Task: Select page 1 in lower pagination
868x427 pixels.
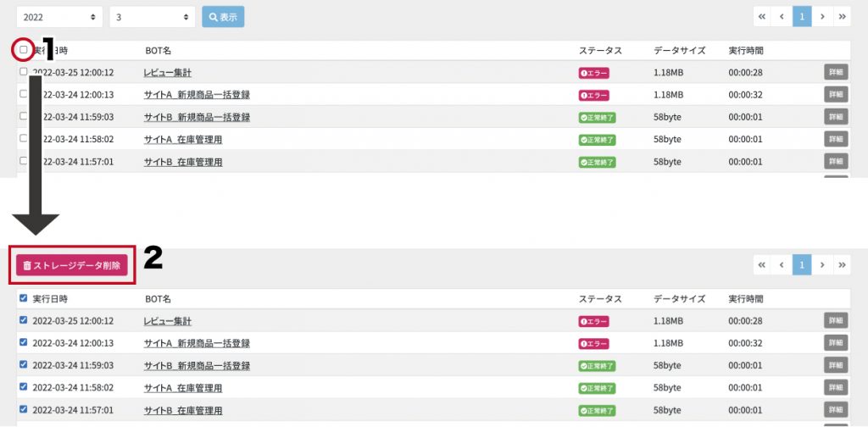Action: tap(802, 265)
